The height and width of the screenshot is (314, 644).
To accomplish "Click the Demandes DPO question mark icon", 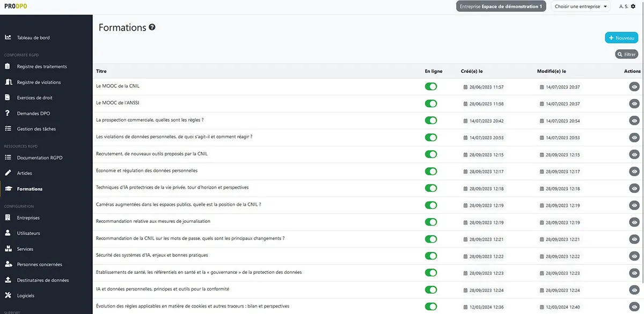I will point(8,113).
